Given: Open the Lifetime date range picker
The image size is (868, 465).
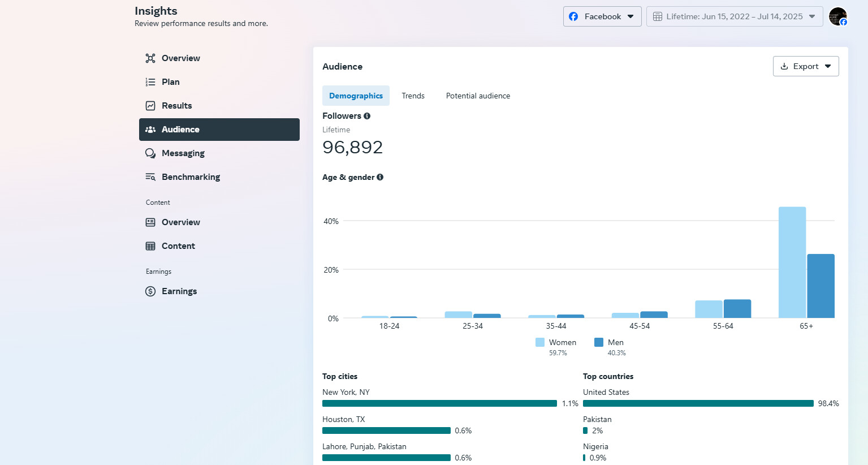Looking at the screenshot, I should coord(734,16).
